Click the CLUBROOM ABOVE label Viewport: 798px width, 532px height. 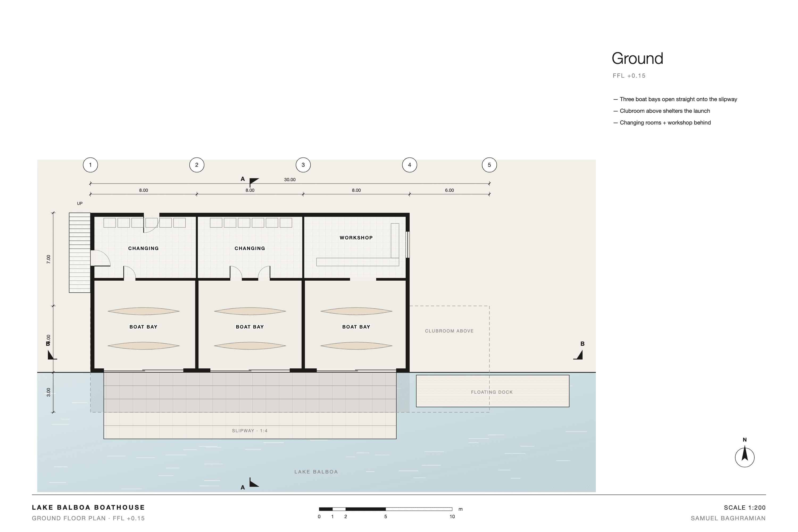[449, 331]
